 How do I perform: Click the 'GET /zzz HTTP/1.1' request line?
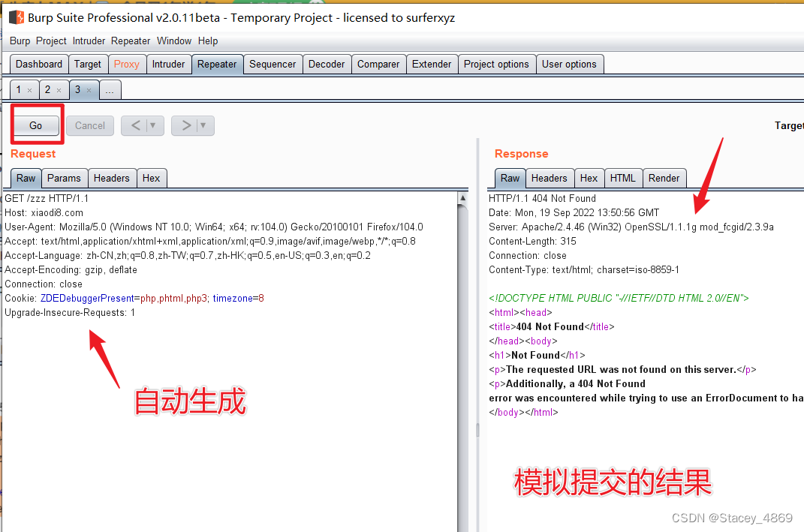pyautogui.click(x=47, y=198)
